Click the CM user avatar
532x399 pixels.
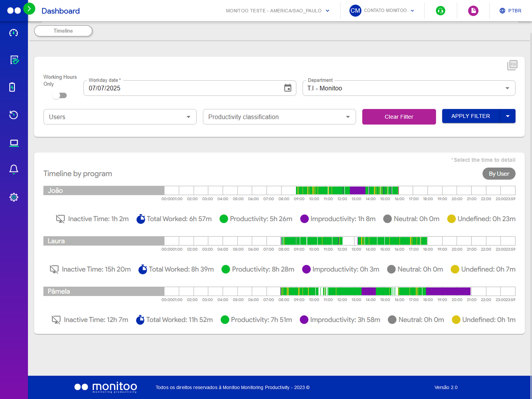(x=355, y=11)
